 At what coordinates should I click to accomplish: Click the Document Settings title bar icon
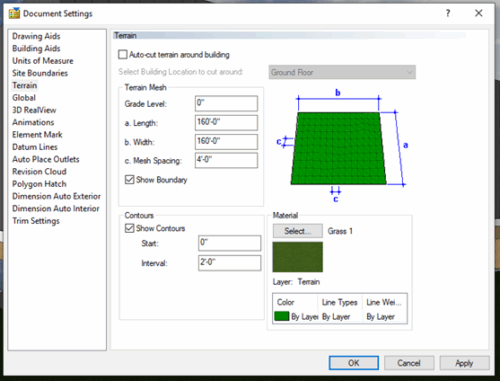14,13
